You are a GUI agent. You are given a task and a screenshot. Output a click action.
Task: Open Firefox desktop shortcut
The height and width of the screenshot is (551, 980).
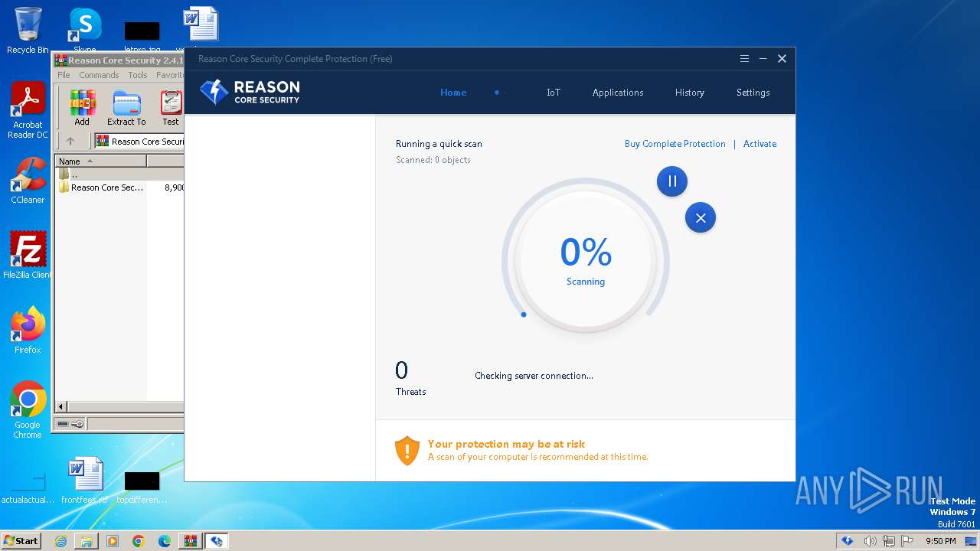point(28,331)
